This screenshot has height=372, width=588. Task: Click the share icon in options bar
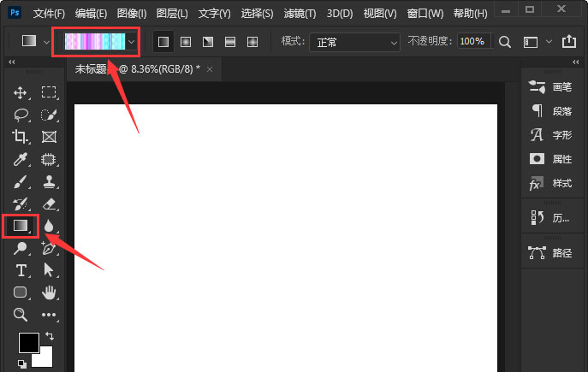(x=568, y=41)
